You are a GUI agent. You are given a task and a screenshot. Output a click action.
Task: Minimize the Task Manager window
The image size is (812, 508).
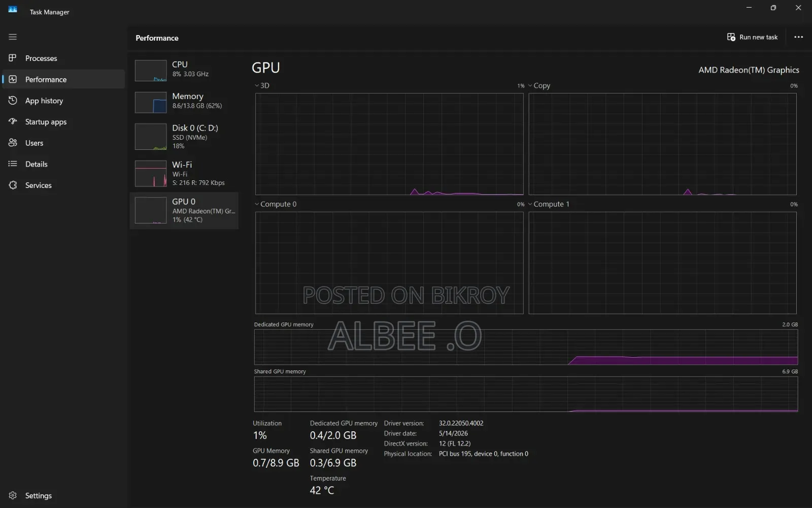(x=749, y=8)
